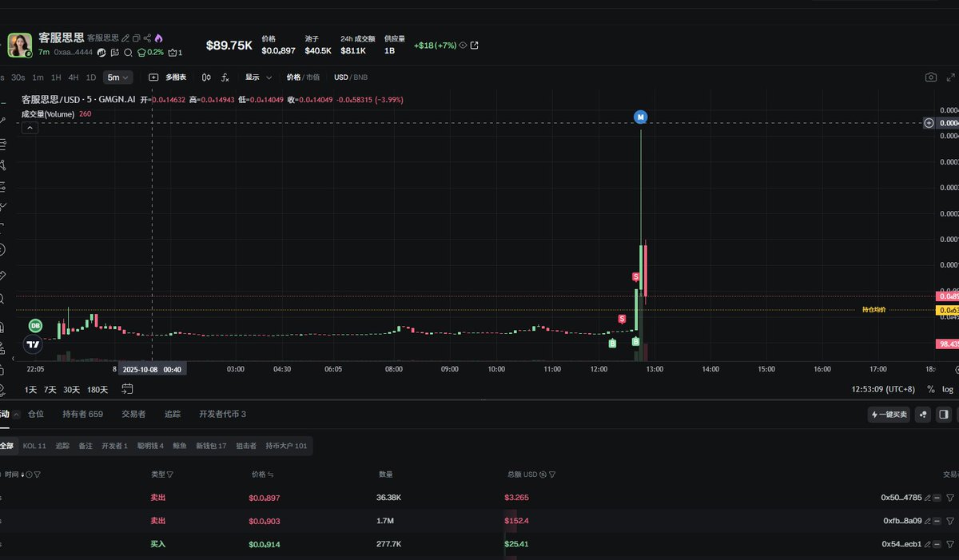Switch to the 持有者 659 tab
Viewport: 959px width, 560px height.
tap(82, 414)
